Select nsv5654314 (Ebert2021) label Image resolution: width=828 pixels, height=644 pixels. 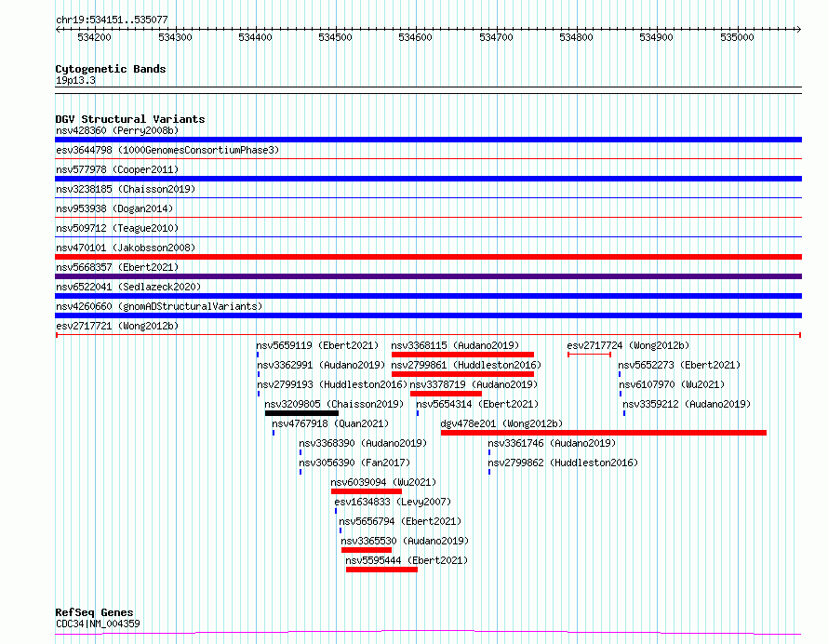click(477, 404)
